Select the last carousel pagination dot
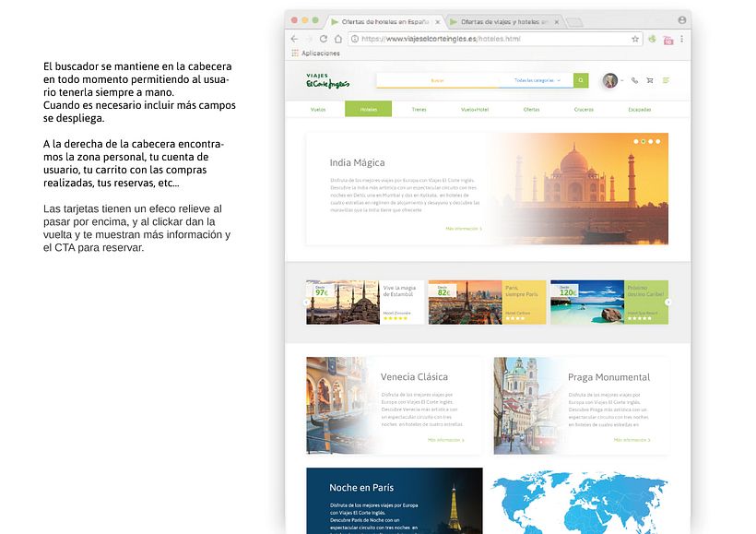The width and height of the screenshot is (756, 534). tap(658, 141)
